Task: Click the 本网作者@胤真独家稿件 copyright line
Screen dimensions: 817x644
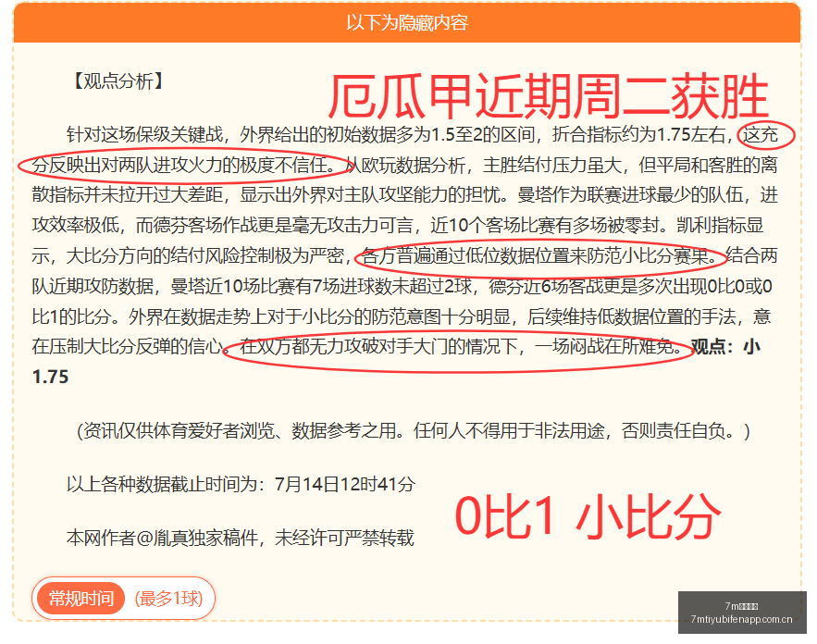Action: pos(241,538)
